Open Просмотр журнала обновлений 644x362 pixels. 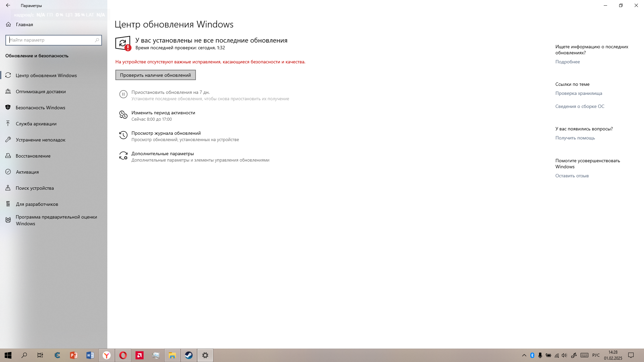pos(166,133)
